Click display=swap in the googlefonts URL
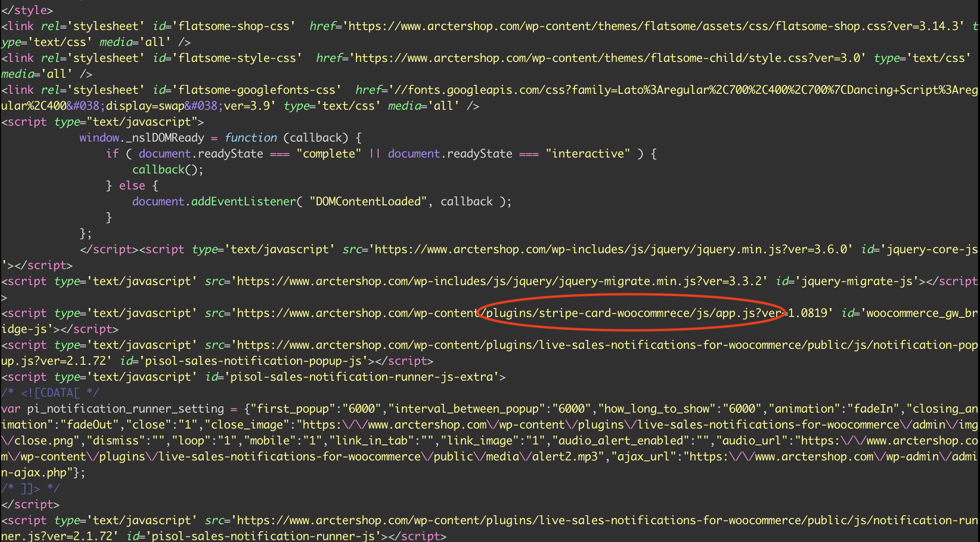980x542 pixels. point(145,106)
